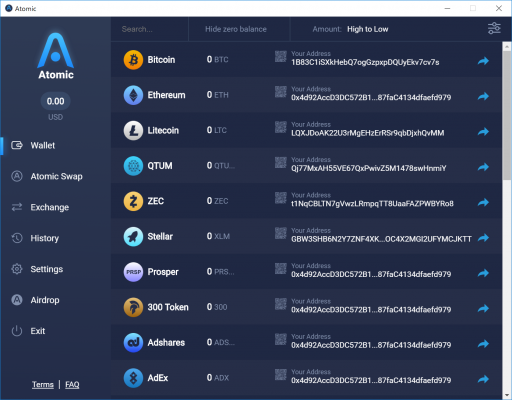Click the 300 Token send arrow

[483, 308]
